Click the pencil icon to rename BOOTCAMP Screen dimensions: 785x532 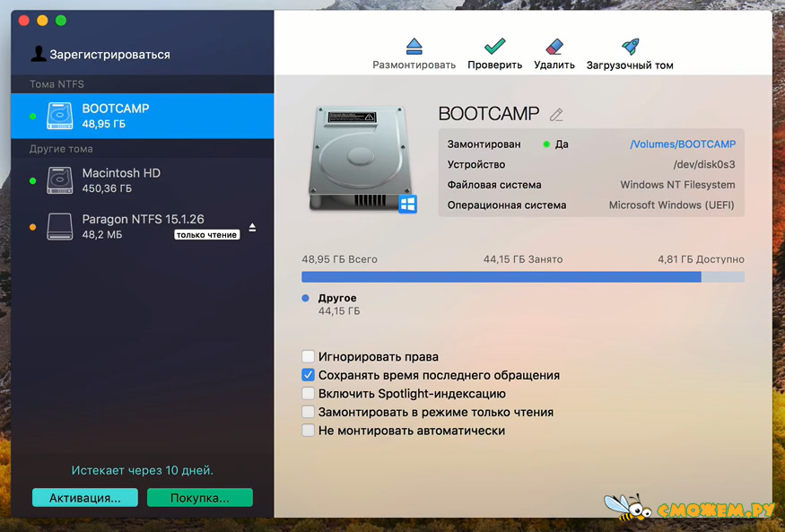point(556,115)
